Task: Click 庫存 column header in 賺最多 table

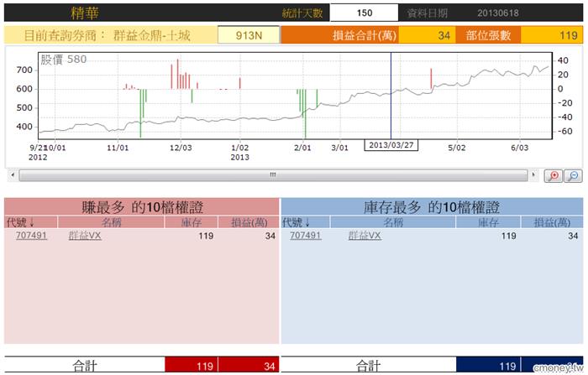Action: click(191, 222)
